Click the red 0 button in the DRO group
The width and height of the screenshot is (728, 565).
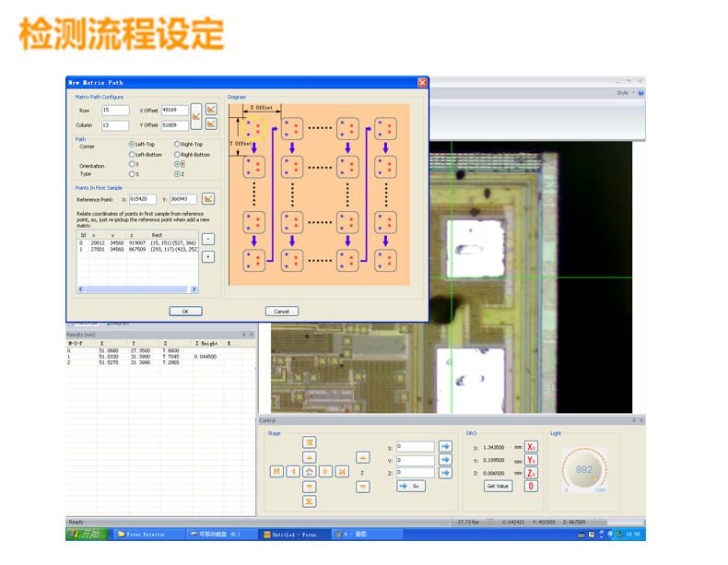[x=531, y=486]
